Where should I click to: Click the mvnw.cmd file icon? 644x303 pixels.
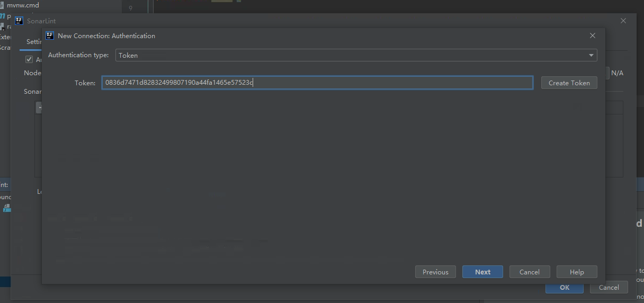click(2, 5)
